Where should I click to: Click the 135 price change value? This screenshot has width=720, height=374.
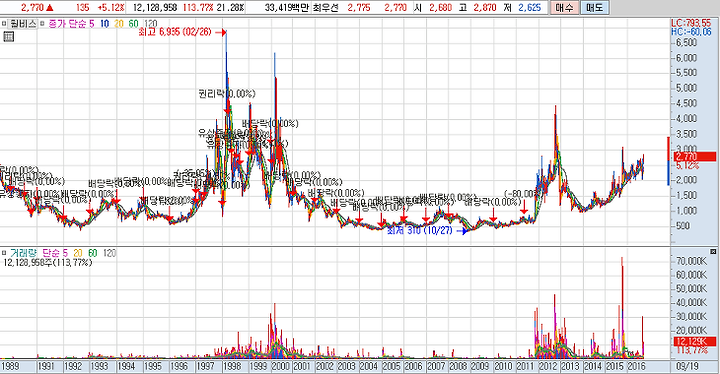(83, 7)
